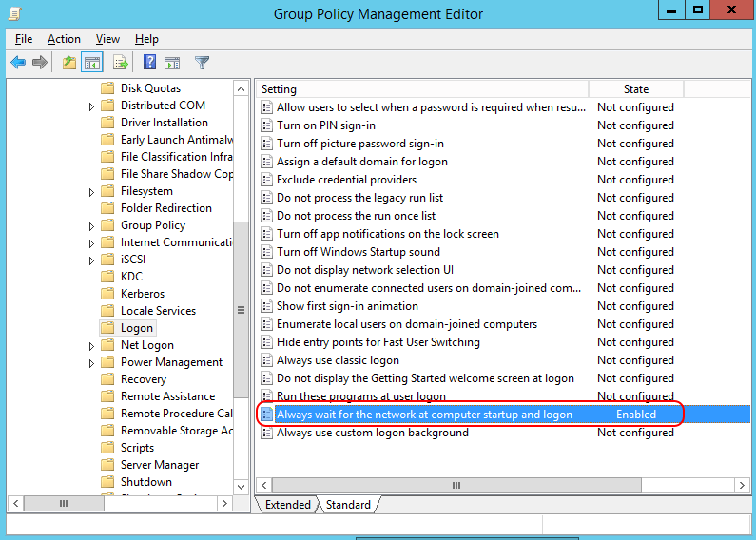This screenshot has height=540, width=756.
Task: Click the Up One Level folder icon
Action: click(68, 63)
